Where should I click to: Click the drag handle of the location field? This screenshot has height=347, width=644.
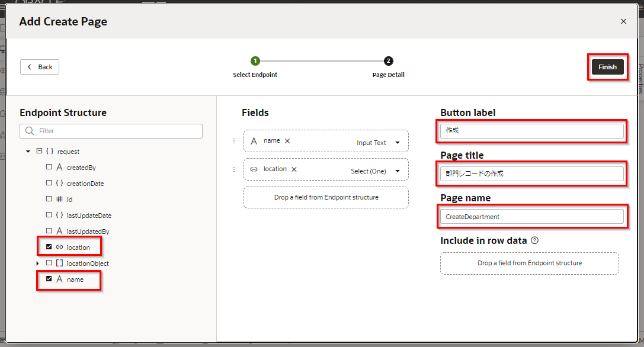coord(233,169)
